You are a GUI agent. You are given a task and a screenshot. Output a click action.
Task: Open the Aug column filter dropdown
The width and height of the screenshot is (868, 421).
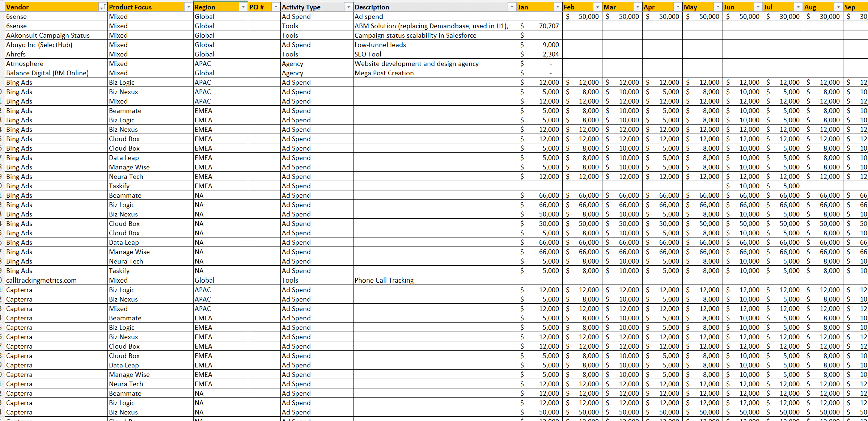pos(838,7)
